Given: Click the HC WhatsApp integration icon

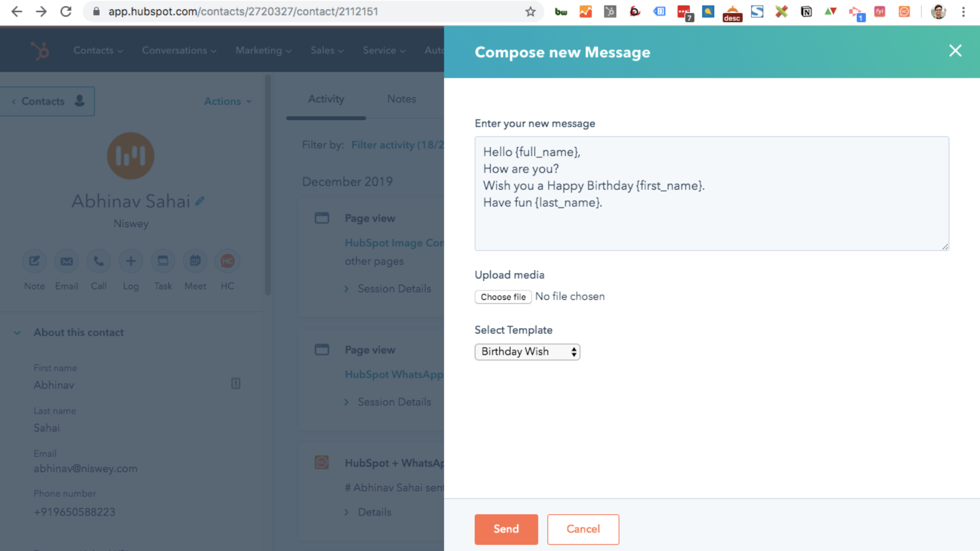Looking at the screenshot, I should (x=227, y=260).
